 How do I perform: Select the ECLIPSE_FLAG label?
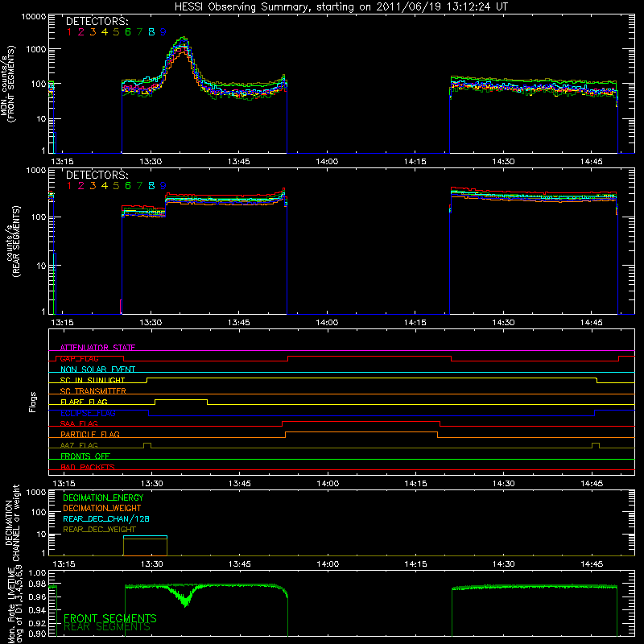click(x=88, y=413)
